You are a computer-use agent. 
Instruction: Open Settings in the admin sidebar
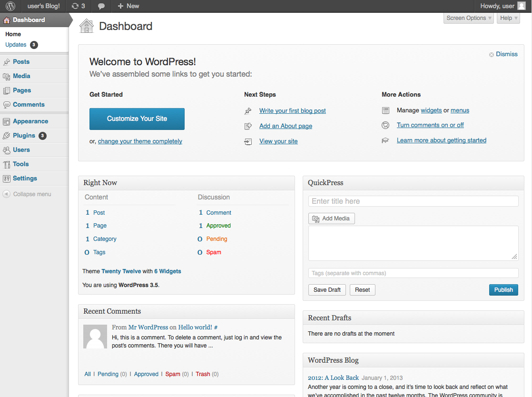pos(25,178)
